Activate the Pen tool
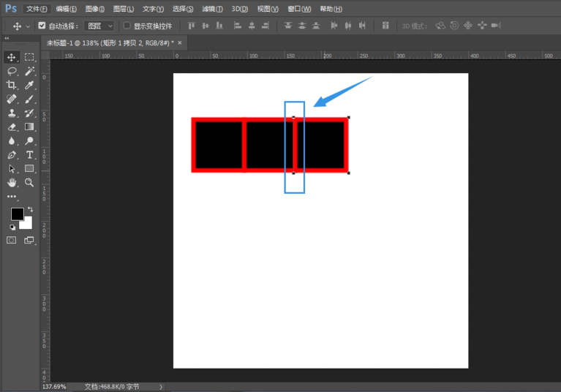 [12, 155]
